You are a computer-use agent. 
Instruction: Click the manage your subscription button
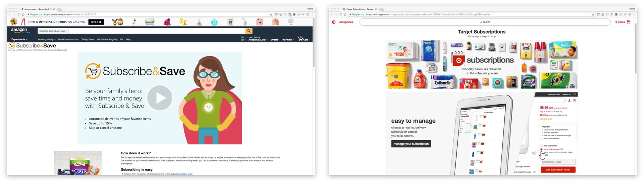click(411, 144)
